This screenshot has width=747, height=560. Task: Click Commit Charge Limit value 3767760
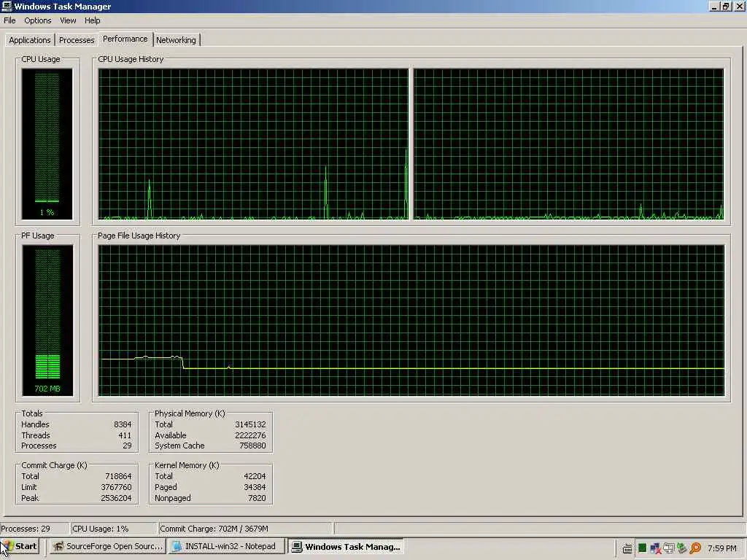(116, 487)
